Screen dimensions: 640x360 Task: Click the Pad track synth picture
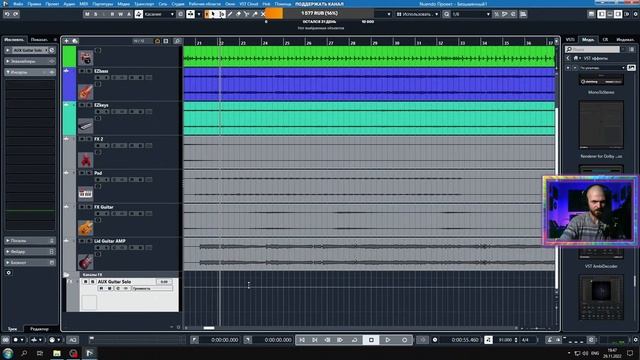coord(85,193)
